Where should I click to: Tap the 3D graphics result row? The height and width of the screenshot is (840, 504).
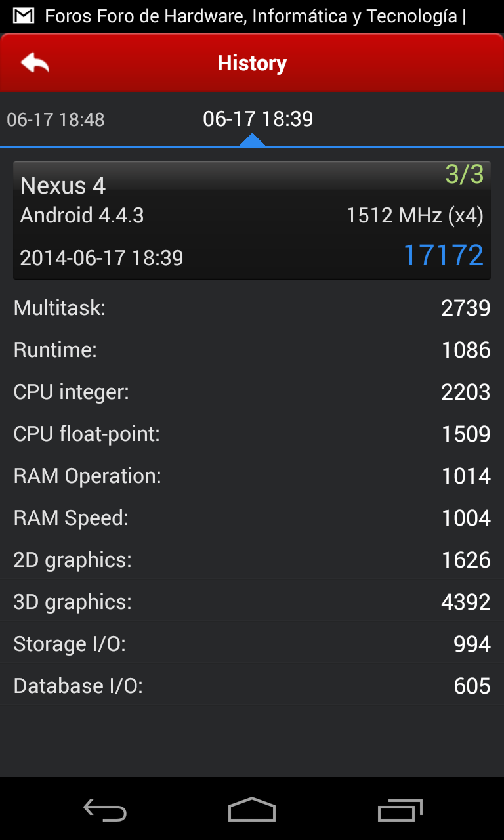(x=252, y=602)
